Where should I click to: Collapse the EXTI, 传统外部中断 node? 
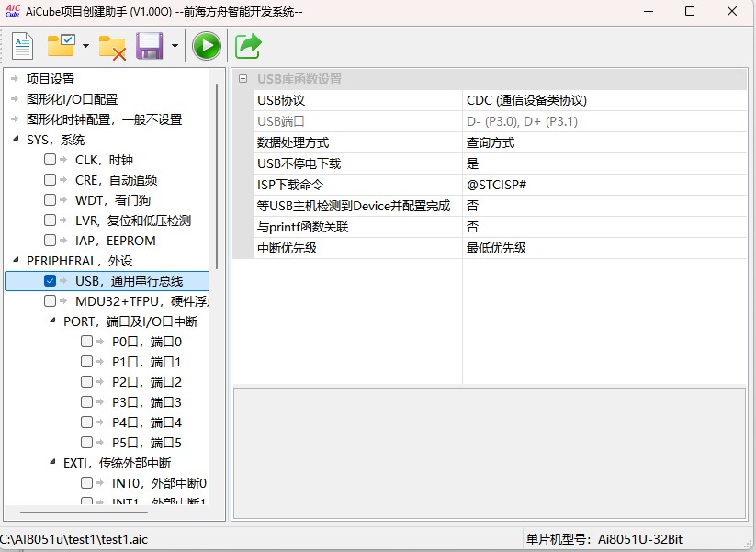pos(52,462)
